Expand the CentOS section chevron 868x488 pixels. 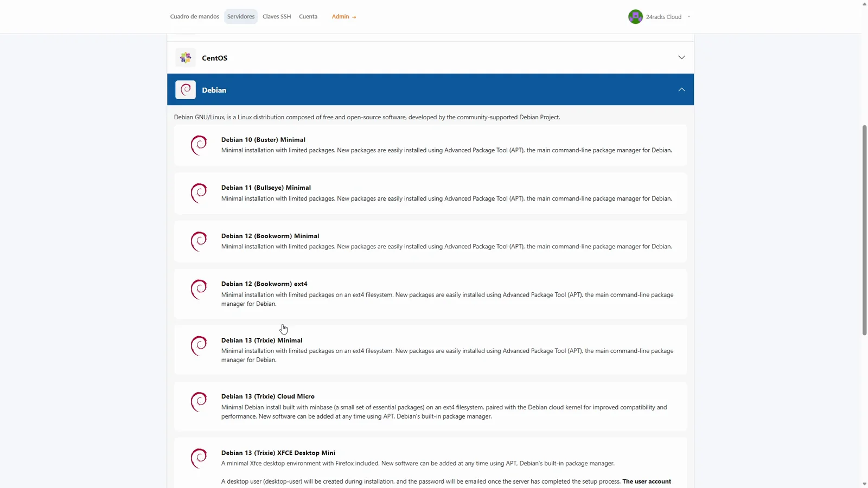pyautogui.click(x=681, y=57)
